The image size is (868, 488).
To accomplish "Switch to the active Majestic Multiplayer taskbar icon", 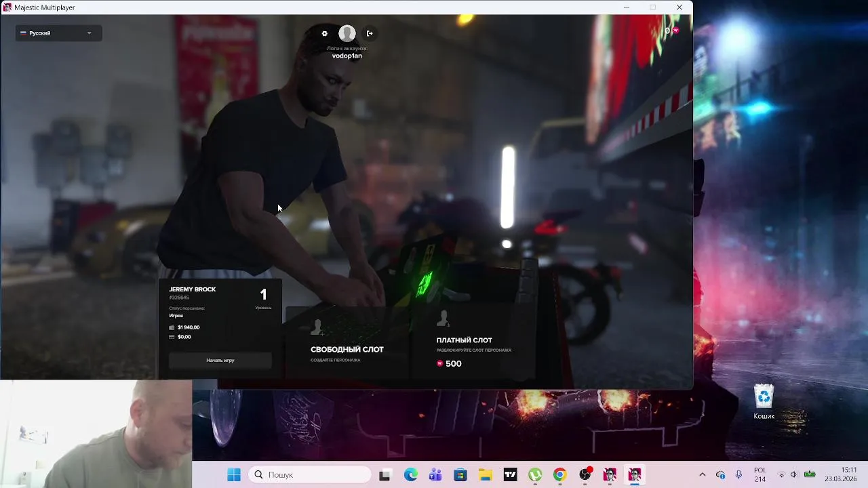I will pos(635,475).
